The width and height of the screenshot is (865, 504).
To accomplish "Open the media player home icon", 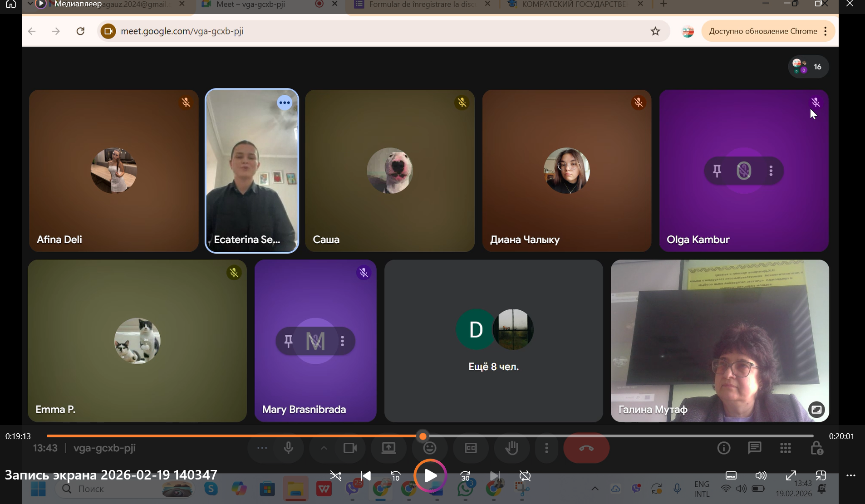I will coord(11,5).
